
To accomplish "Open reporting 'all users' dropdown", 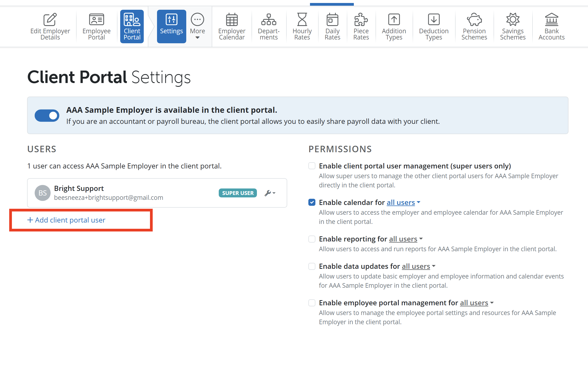I will coord(406,239).
